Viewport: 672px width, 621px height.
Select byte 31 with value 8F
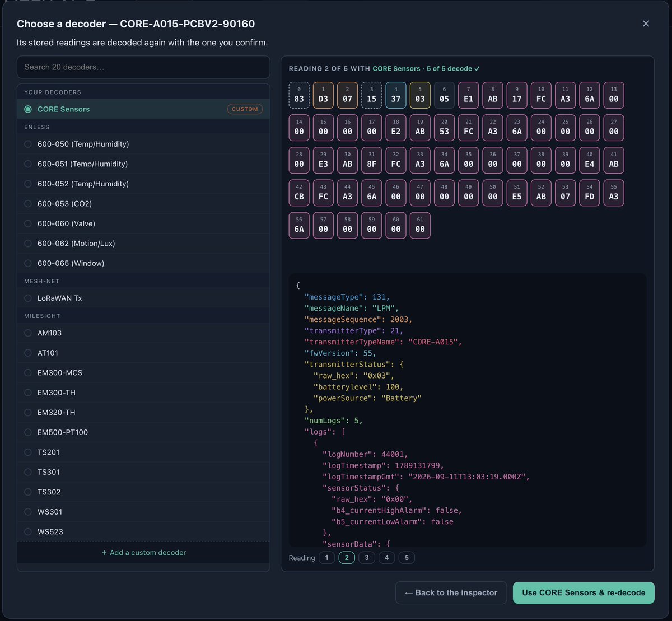372,160
